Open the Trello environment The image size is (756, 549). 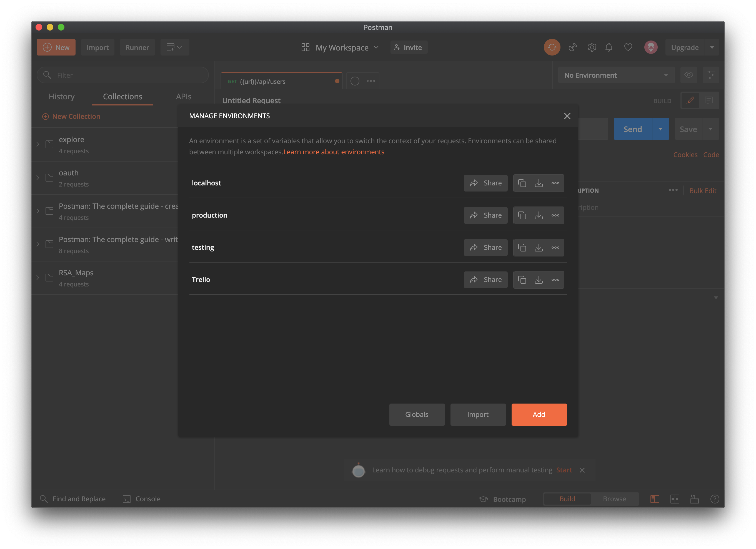point(201,279)
